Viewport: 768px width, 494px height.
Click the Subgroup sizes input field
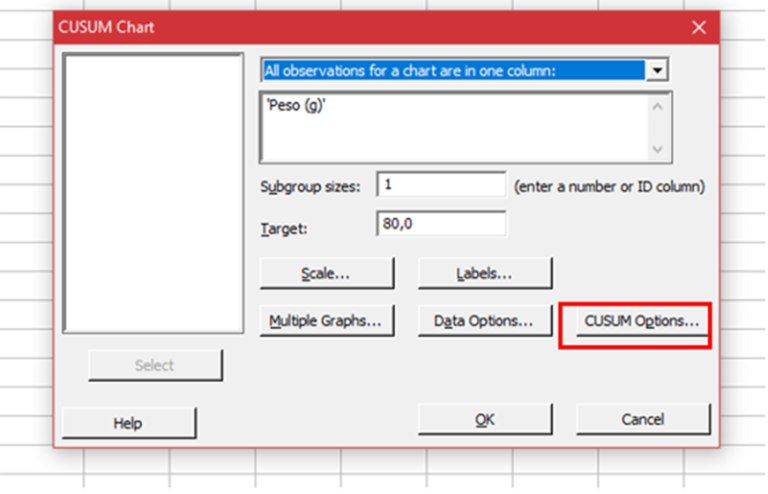(x=441, y=185)
